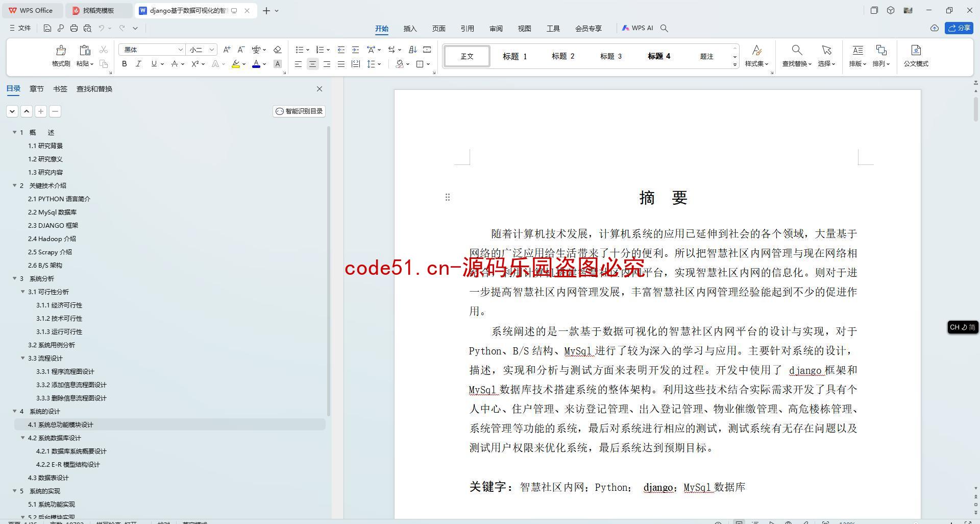
Task: Open the 文件 menu
Action: point(20,28)
